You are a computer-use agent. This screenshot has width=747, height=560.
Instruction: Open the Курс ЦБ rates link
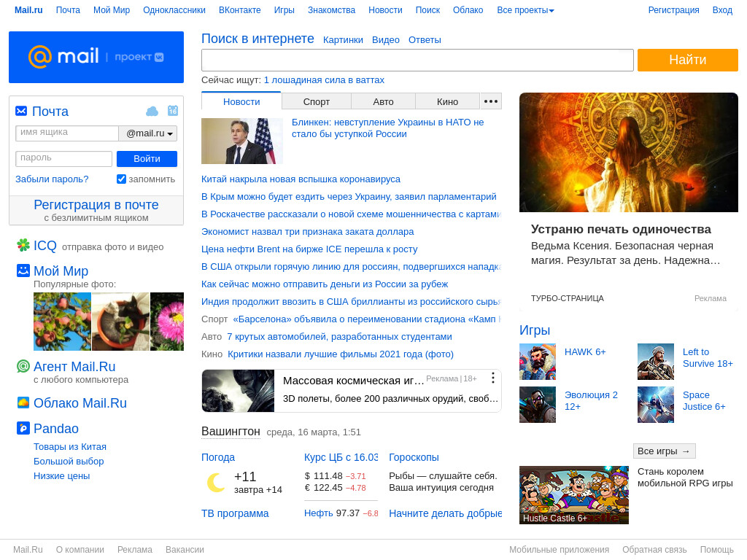pyautogui.click(x=341, y=457)
